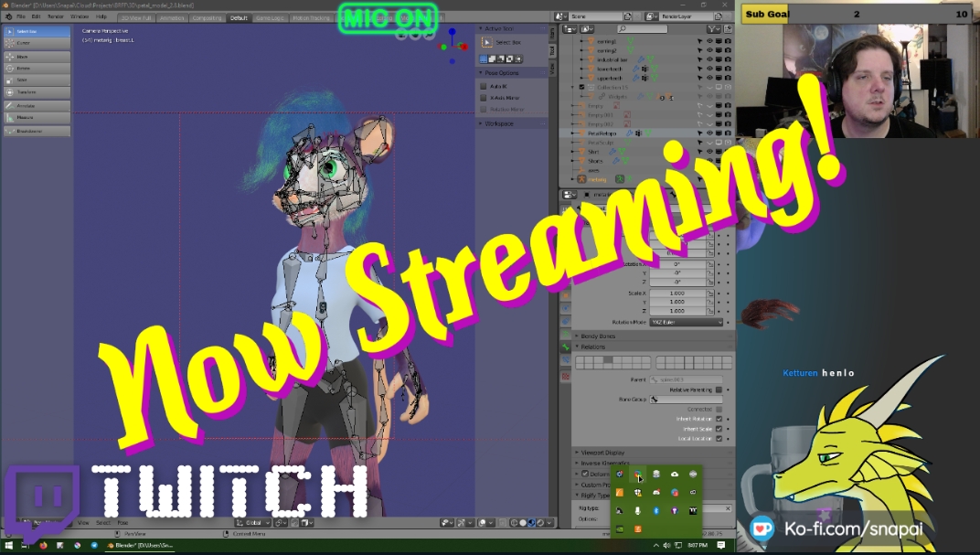Uncheck the Inherit Scale checkbox

tap(719, 429)
